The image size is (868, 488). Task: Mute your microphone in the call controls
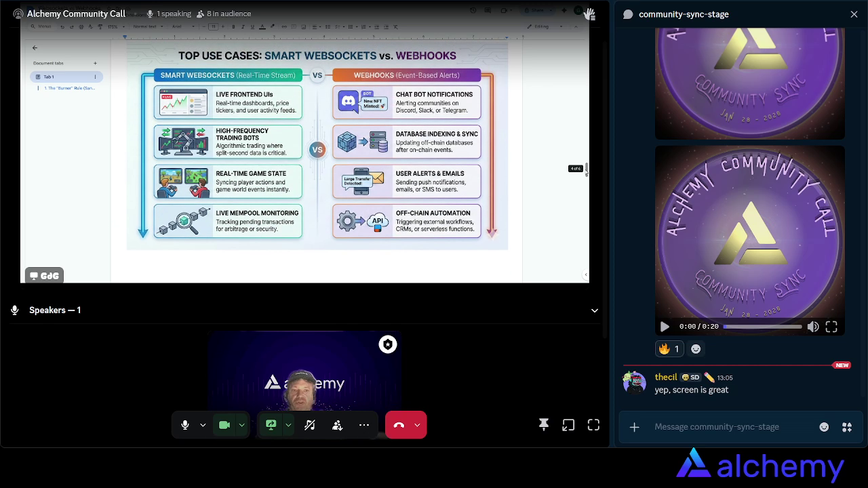184,425
